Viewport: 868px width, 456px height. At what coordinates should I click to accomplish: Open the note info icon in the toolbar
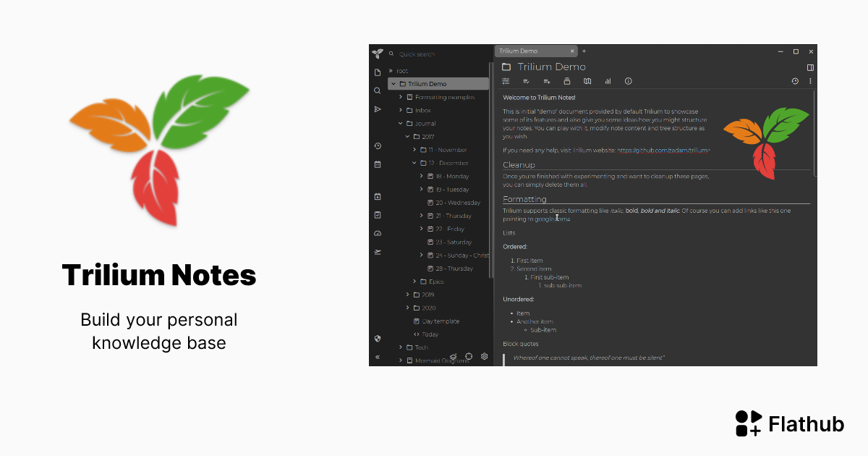click(x=628, y=81)
